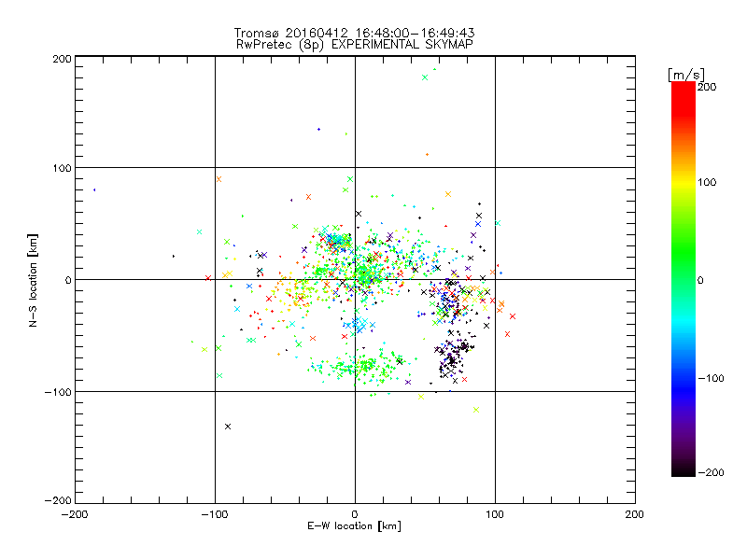
Task: Click the "[m/s]" colorbar unit label
Action: tap(686, 75)
